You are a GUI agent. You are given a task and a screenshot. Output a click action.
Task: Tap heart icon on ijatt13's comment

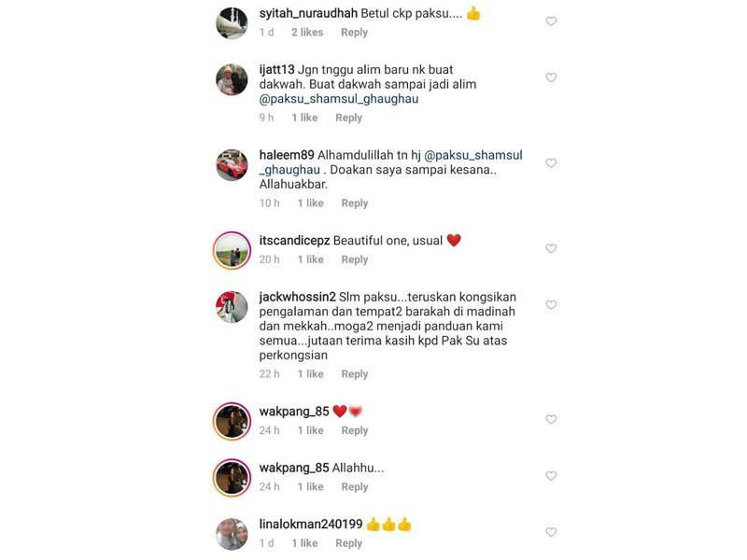[x=551, y=77]
